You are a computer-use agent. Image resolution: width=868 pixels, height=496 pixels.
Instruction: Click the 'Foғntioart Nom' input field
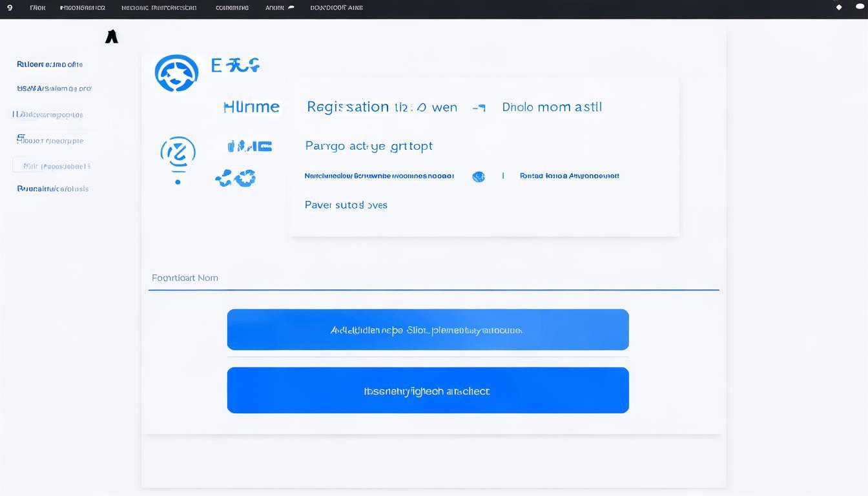pyautogui.click(x=433, y=278)
